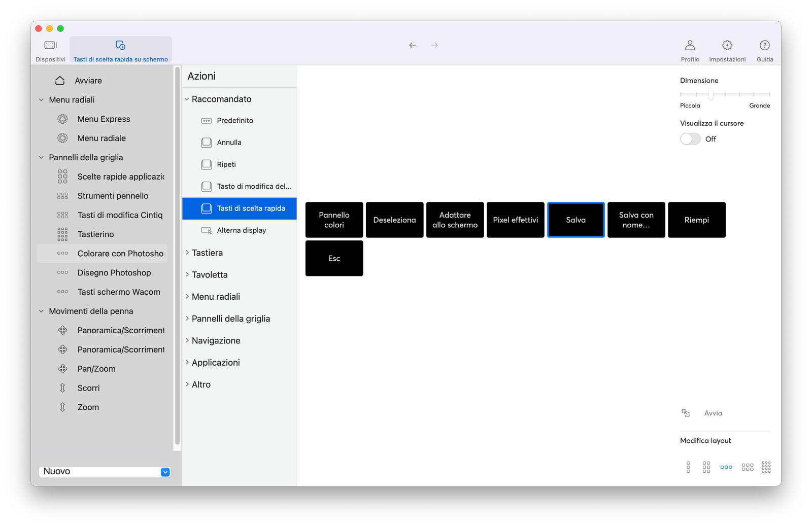Click the Avvia launch icon
Image resolution: width=812 pixels, height=527 pixels.
[x=686, y=413]
